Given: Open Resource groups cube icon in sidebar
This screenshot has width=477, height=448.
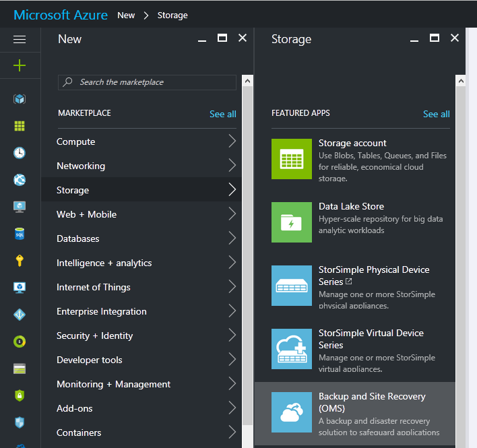Looking at the screenshot, I should point(20,99).
